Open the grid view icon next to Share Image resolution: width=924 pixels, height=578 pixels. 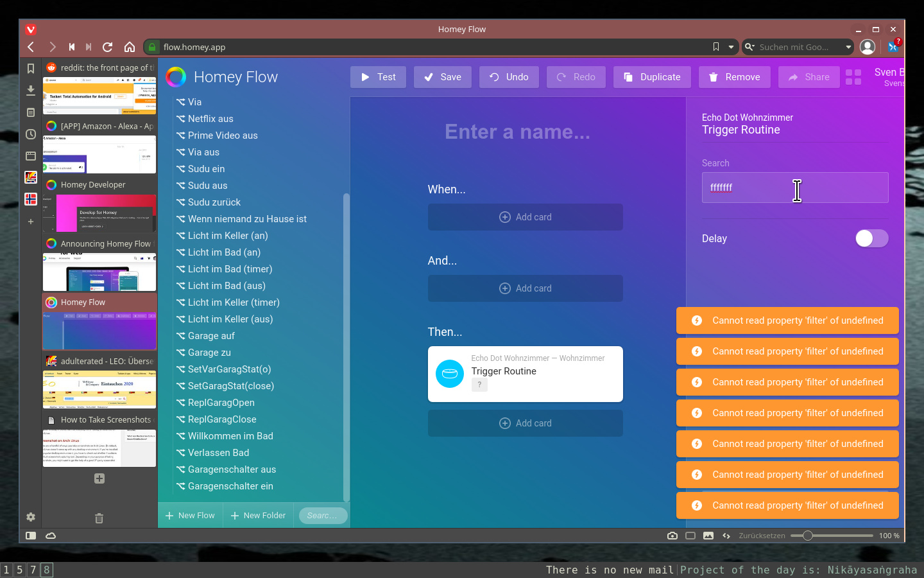click(853, 77)
